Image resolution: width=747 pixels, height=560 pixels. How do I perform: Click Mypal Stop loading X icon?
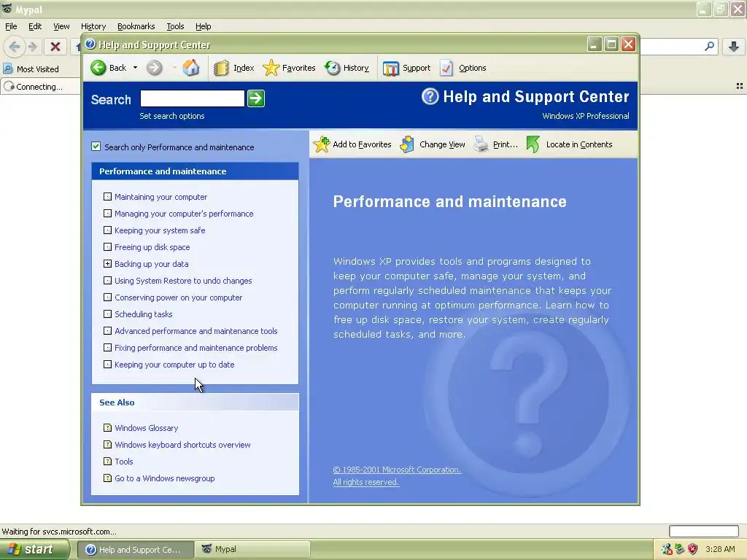click(x=55, y=47)
